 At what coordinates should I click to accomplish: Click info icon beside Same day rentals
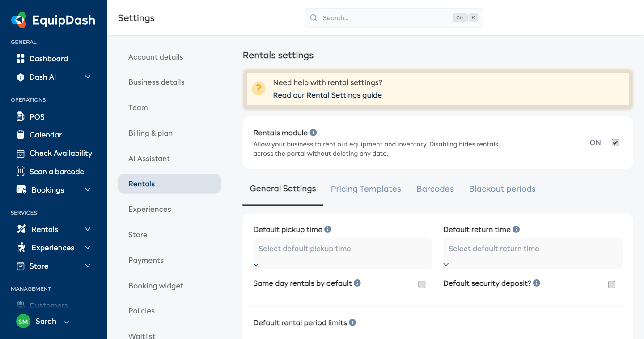pos(357,283)
